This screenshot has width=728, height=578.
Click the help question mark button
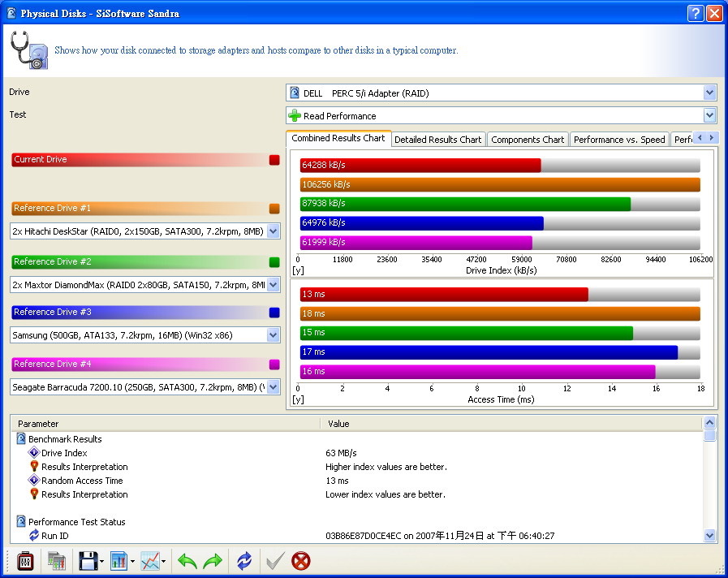[696, 14]
